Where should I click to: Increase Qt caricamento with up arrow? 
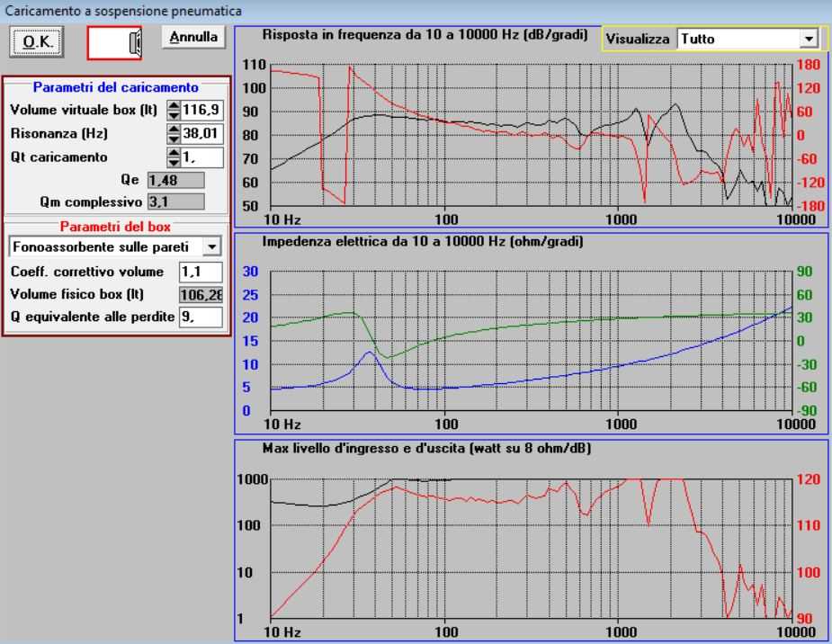[174, 152]
